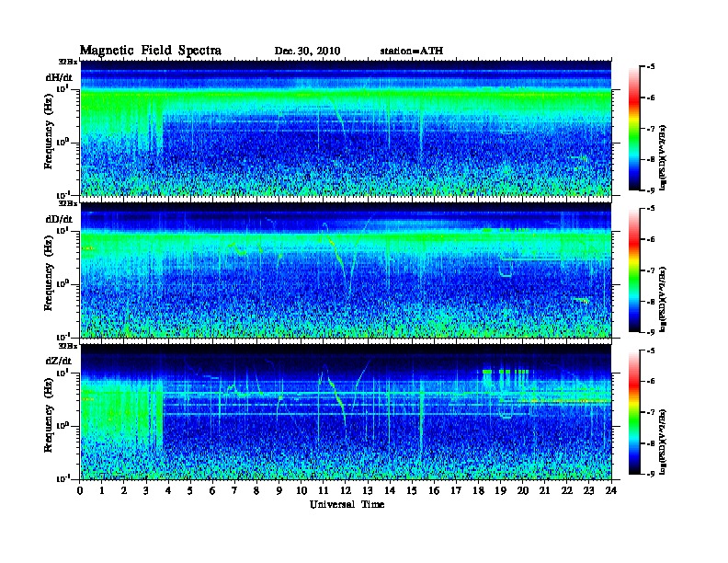The image size is (728, 563).
Task: Click the -6 value on dD/dt color bar
Action: [x=651, y=239]
